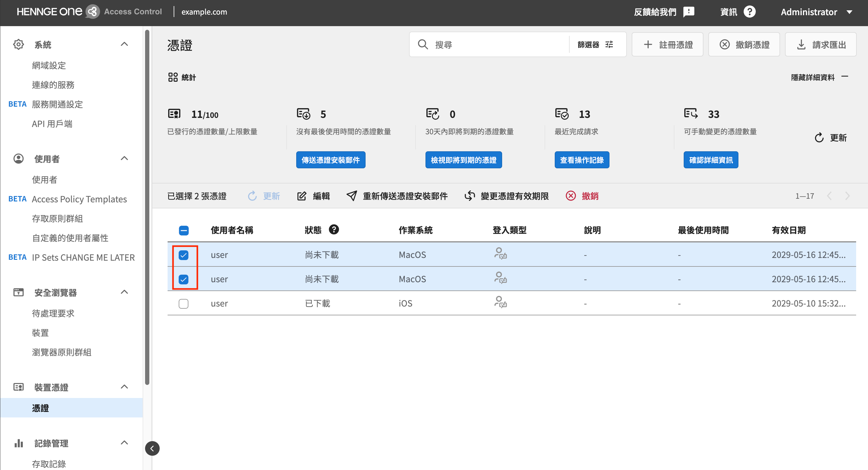Check the iOS user row checkbox
Viewport: 868px width, 470px height.
point(184,304)
